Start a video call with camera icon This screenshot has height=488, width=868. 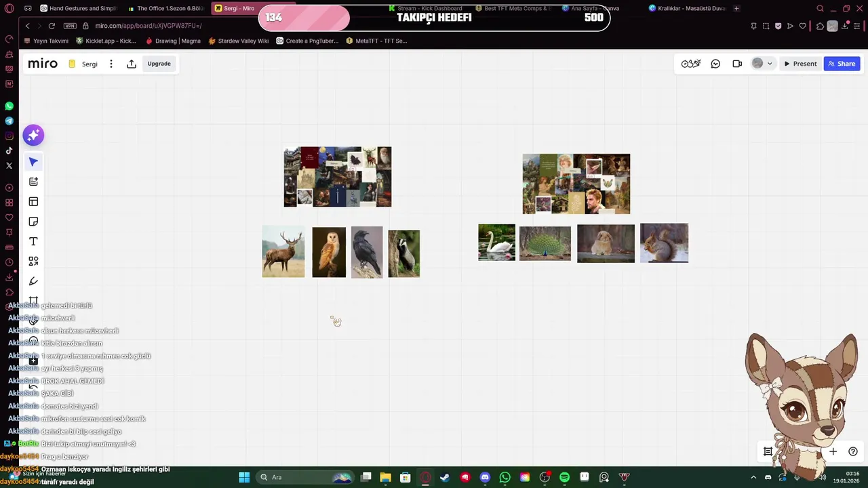coord(737,64)
